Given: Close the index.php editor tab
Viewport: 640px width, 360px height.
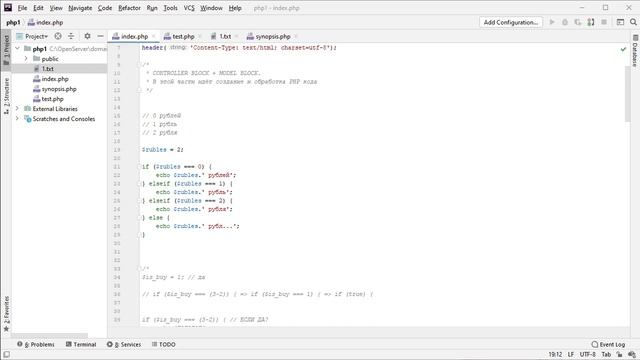Looking at the screenshot, I should [154, 36].
